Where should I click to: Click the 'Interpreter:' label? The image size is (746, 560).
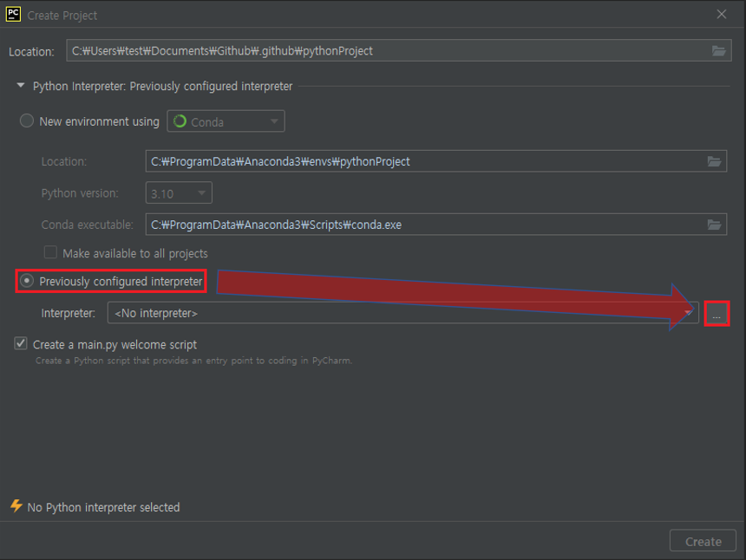pyautogui.click(x=68, y=313)
